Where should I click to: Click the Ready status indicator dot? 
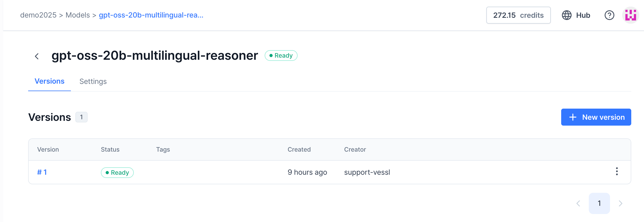(271, 55)
